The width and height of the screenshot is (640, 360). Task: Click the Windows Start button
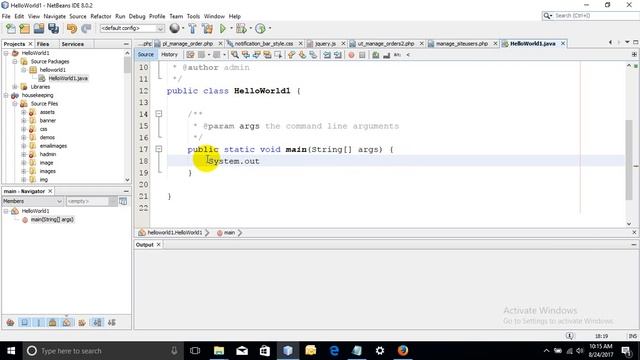pos(11,351)
